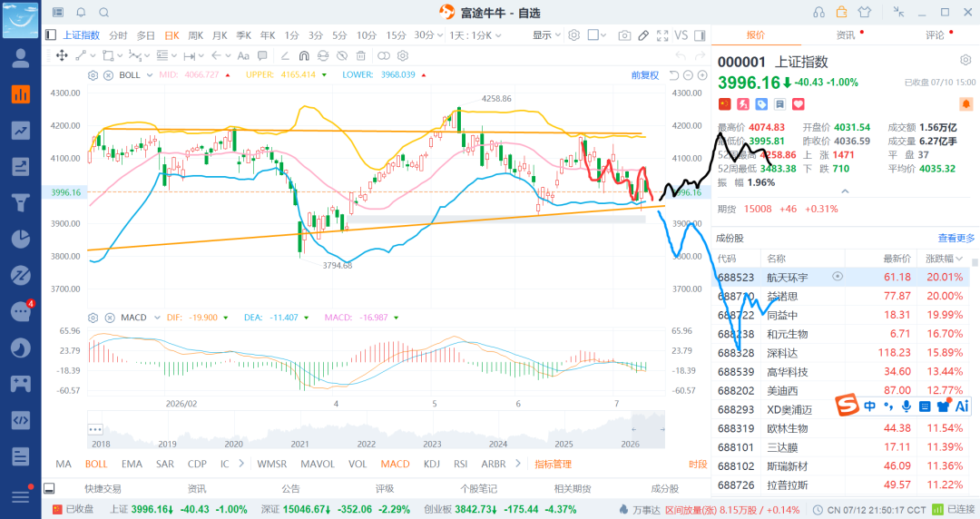Open the code editor sidebar icon

pos(21,419)
